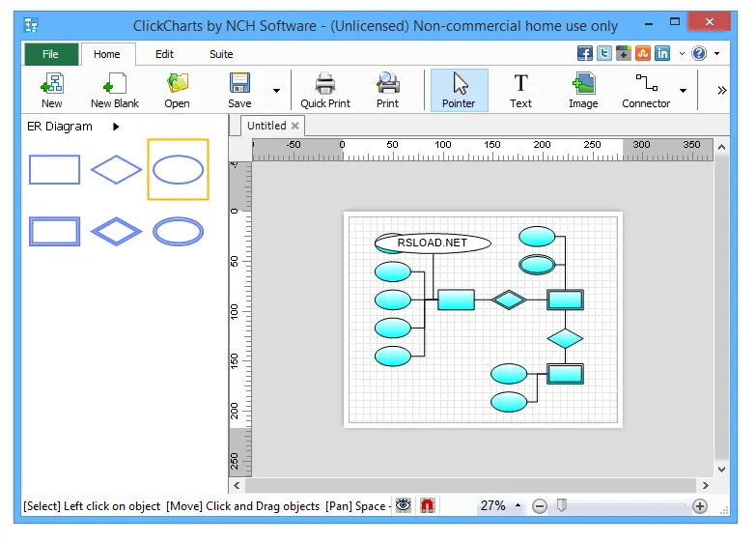Pick the selected thin ellipse attribute shape
This screenshot has width=756, height=543.
(178, 169)
